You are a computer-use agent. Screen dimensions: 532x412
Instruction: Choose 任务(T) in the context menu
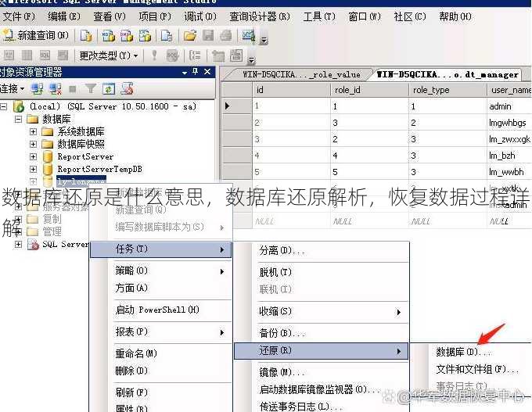point(161,249)
